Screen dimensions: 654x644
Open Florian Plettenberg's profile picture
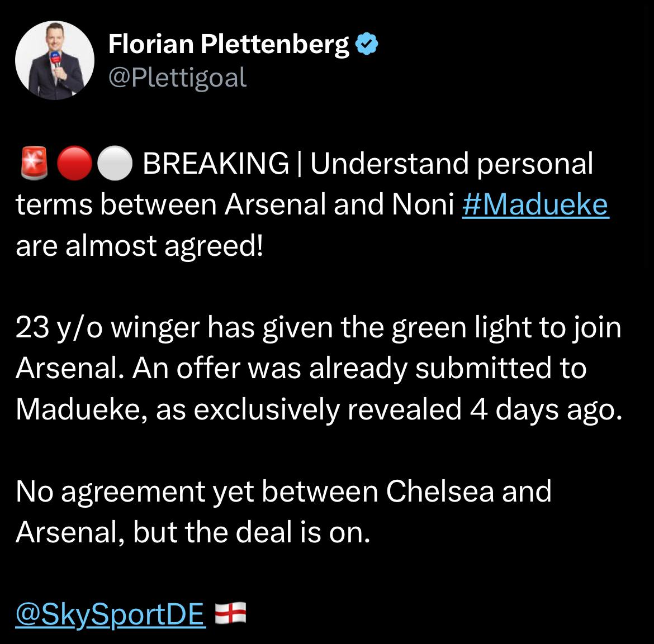coord(55,60)
